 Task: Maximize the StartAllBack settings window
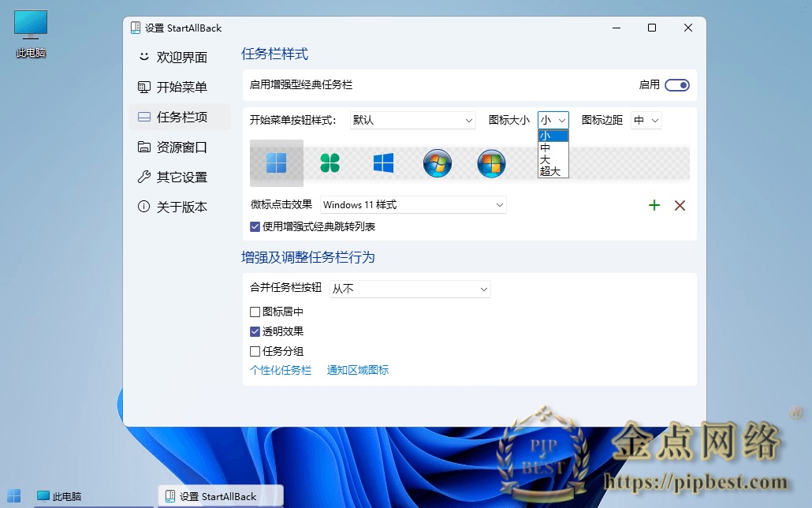point(652,28)
